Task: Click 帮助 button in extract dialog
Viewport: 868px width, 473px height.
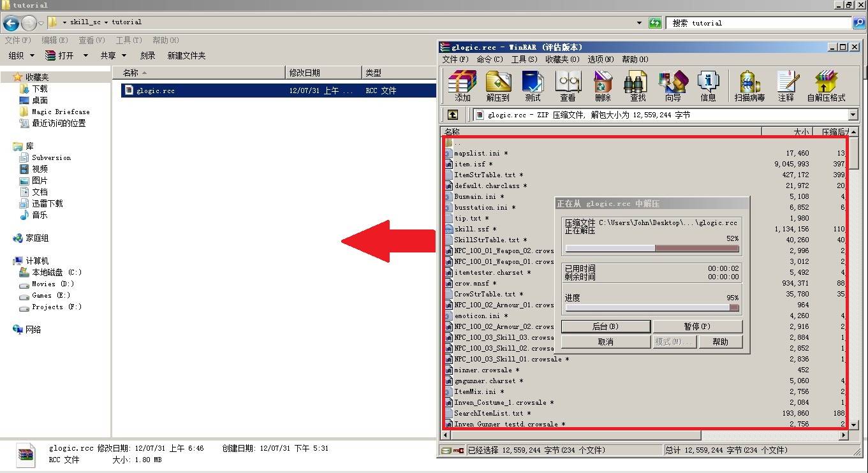Action: click(x=721, y=342)
